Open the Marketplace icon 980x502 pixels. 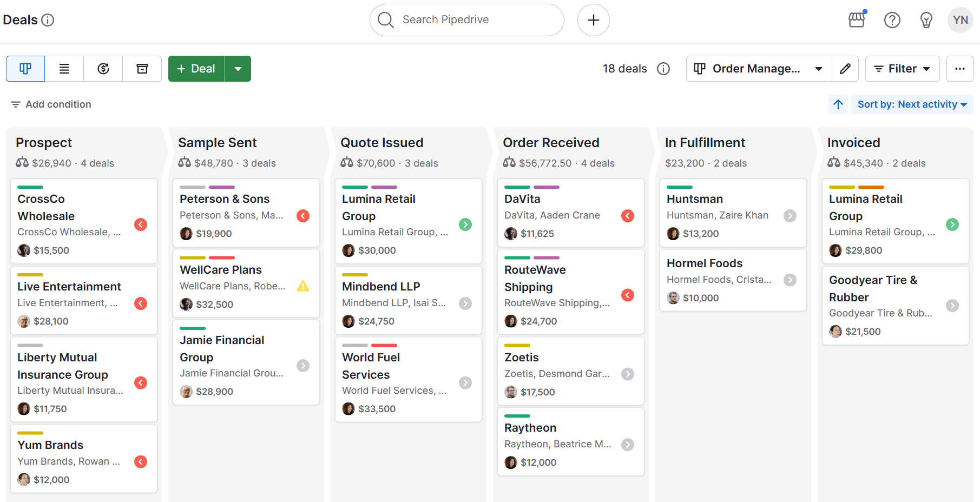[x=857, y=20]
